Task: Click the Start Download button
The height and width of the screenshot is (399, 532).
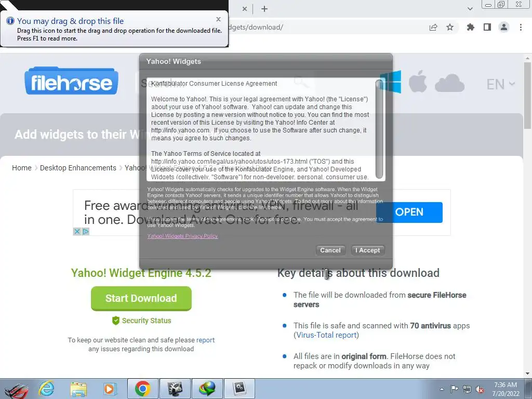Action: point(141,298)
